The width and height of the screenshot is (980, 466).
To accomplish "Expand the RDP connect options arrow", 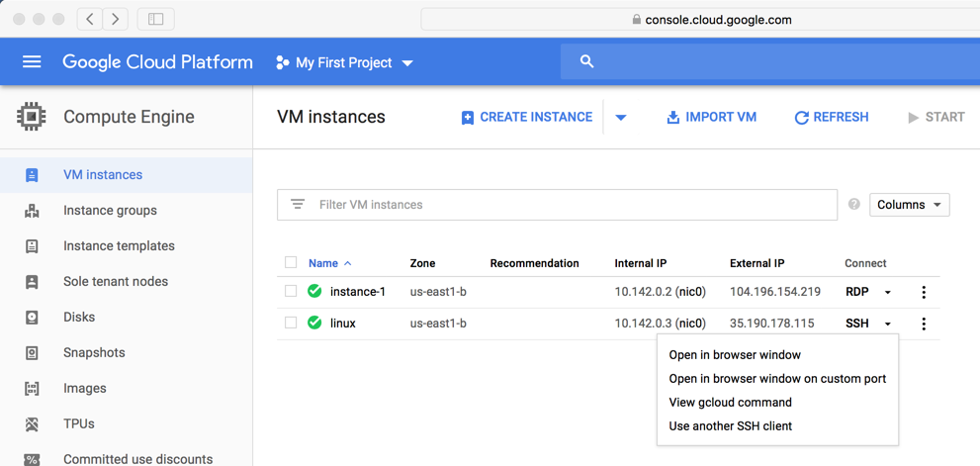I will [888, 293].
